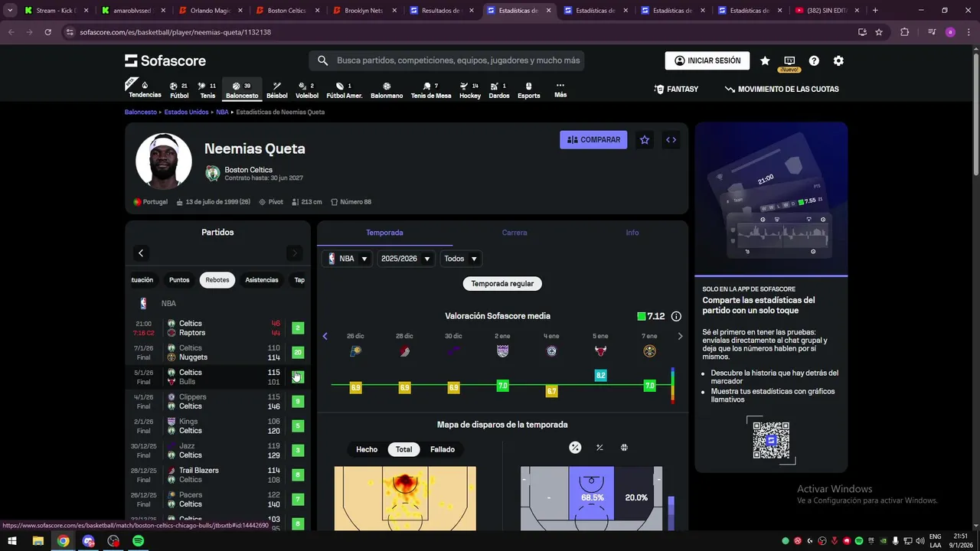Switch to the Carrera tab
Image resolution: width=980 pixels, height=551 pixels.
[x=514, y=233]
